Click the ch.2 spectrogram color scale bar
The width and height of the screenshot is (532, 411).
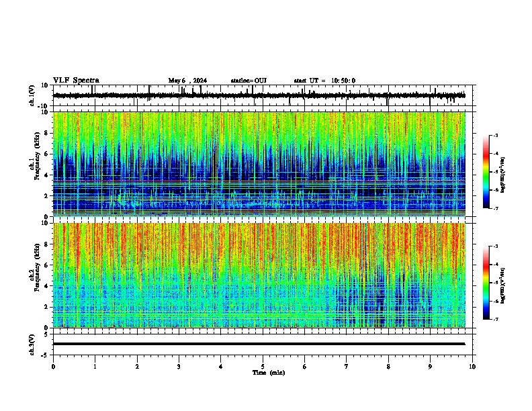click(486, 283)
